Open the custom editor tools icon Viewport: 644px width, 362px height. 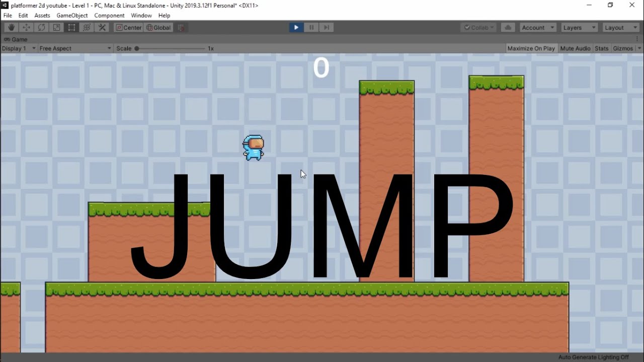102,28
